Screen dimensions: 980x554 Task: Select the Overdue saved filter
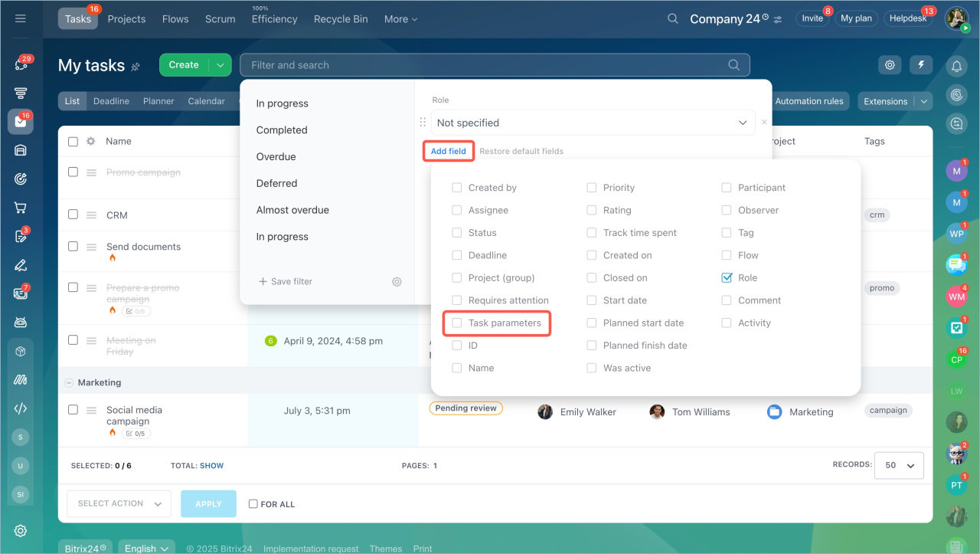(x=276, y=156)
